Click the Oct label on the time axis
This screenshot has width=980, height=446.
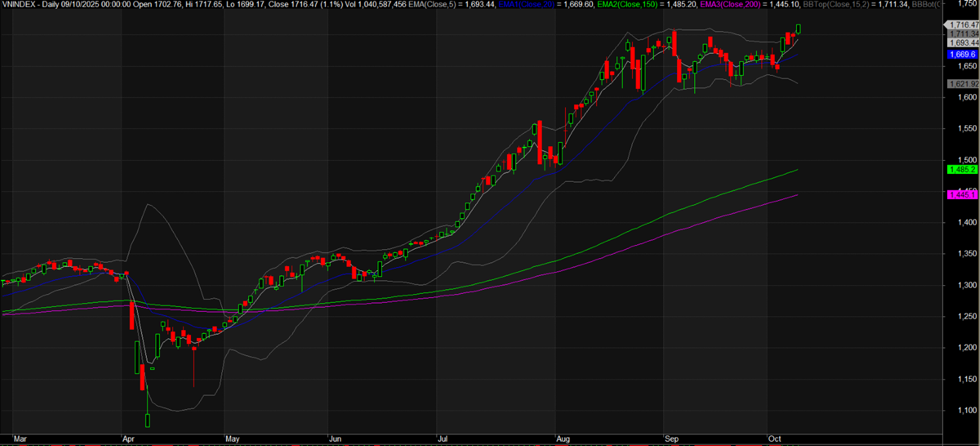point(774,438)
